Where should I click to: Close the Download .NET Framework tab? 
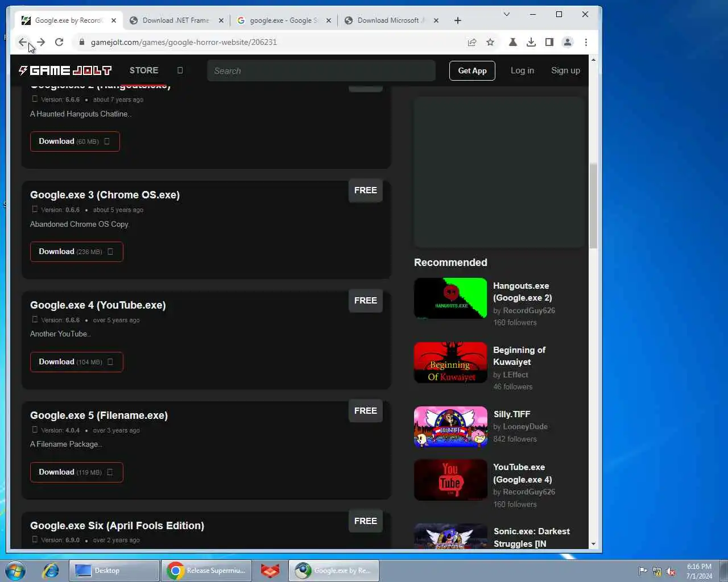pos(221,20)
